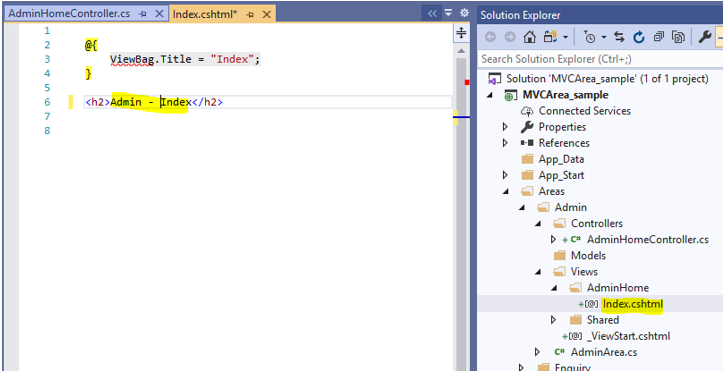Expand the Shared folder
The image size is (724, 378).
click(x=553, y=320)
